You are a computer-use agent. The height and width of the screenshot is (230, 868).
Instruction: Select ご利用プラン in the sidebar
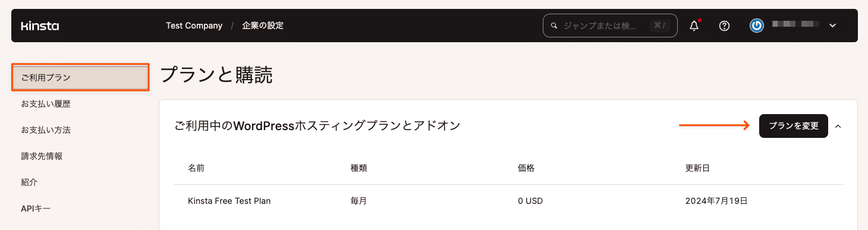(x=80, y=78)
